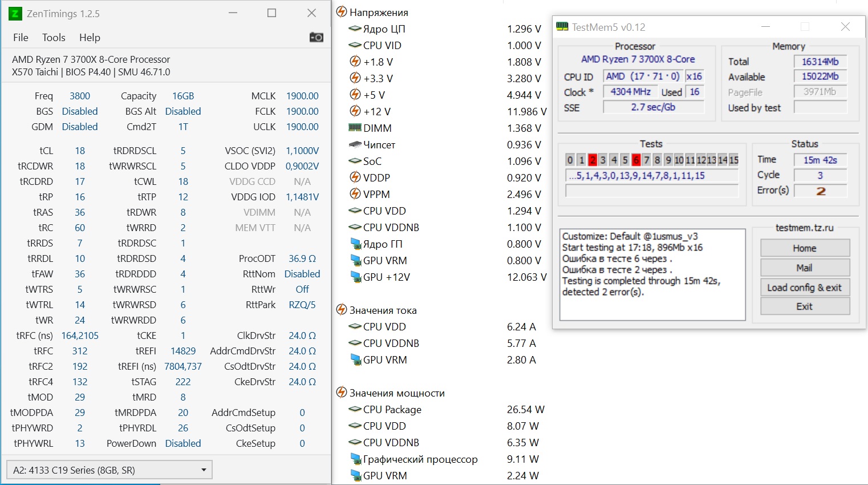
Task: Click the icon beside GPU +12V
Action: [355, 277]
